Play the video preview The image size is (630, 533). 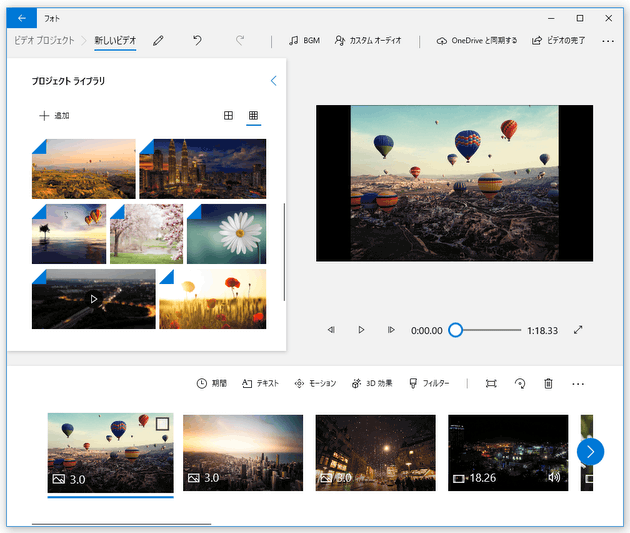tap(361, 330)
